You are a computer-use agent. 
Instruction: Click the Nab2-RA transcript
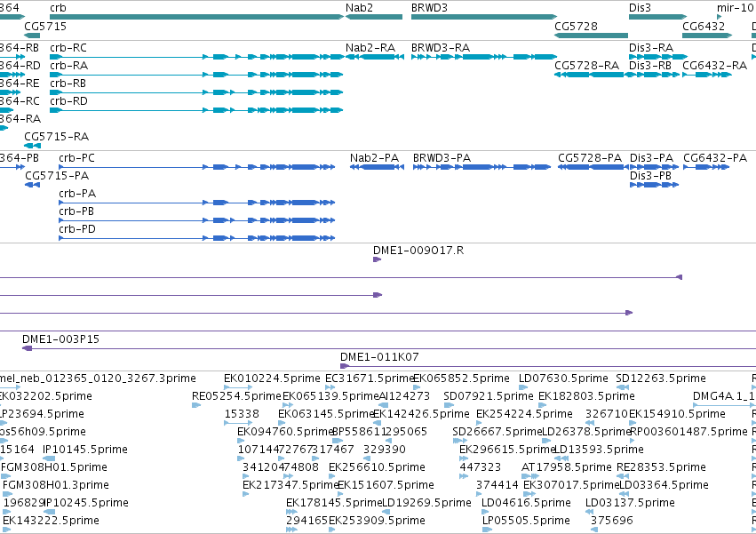(x=375, y=57)
